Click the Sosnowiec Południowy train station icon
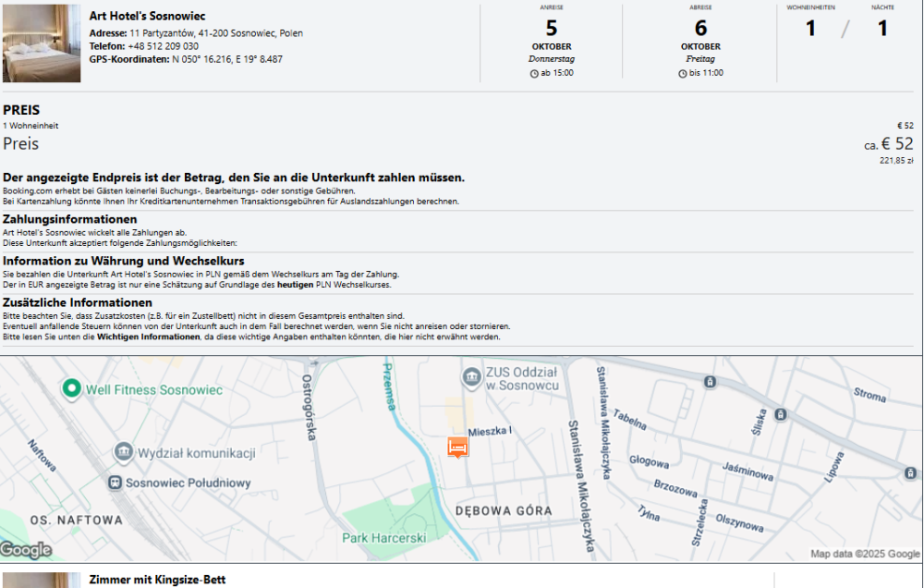924x588 pixels. coord(115,483)
